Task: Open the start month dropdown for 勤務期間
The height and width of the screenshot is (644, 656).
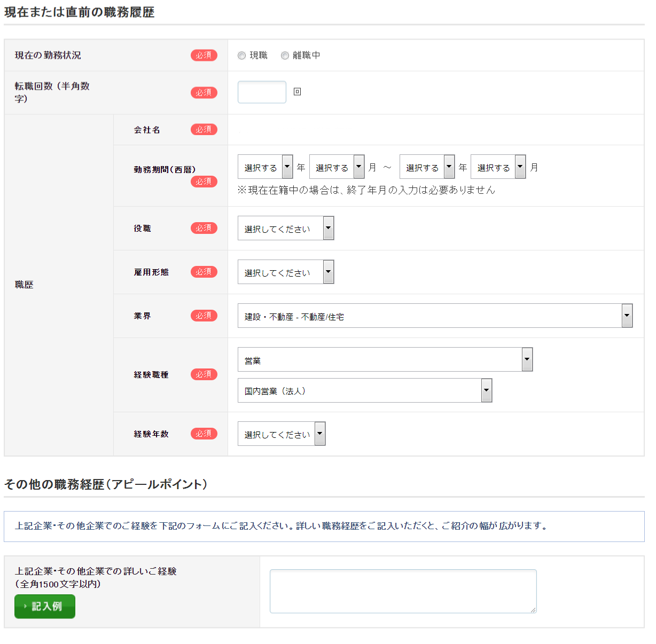Action: click(x=337, y=167)
